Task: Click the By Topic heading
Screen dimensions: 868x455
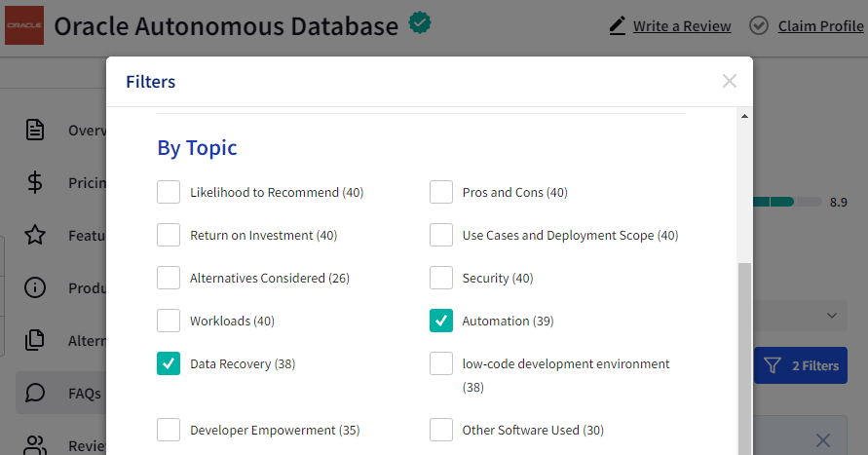Action: coord(197,148)
